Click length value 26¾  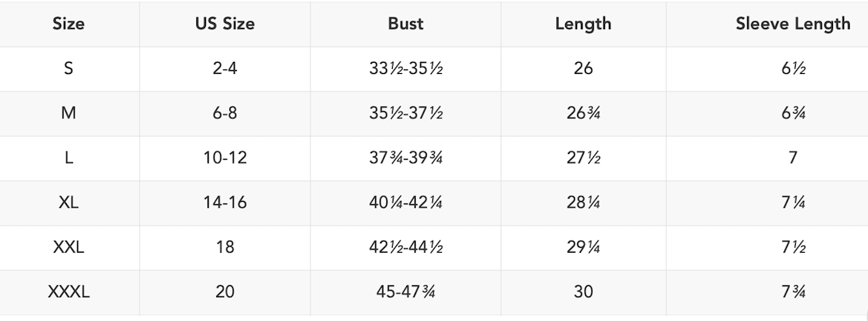(583, 113)
